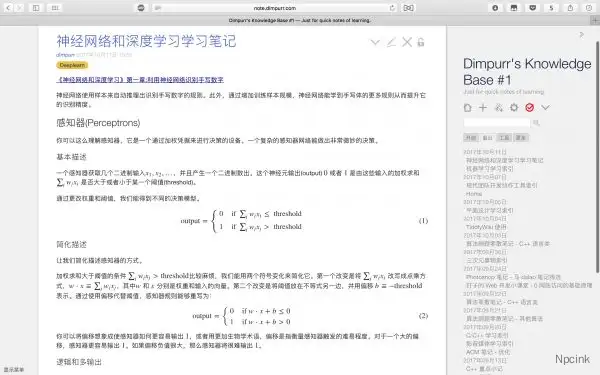This screenshot has height=375, width=600.
Task: Go back with Safari's back arrow
Action: [x=8, y=8]
